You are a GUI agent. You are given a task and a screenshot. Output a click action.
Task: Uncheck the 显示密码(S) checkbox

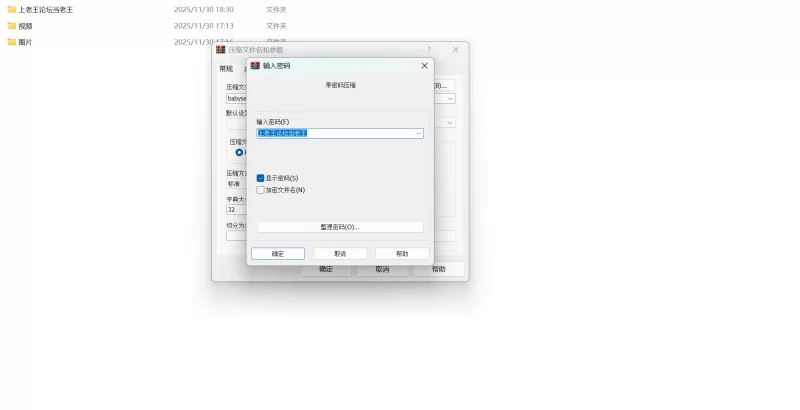260,178
